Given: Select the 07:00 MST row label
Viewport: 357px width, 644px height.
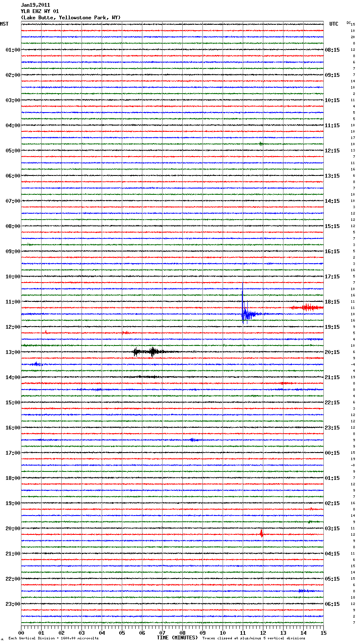Looking at the screenshot, I should click(x=13, y=201).
